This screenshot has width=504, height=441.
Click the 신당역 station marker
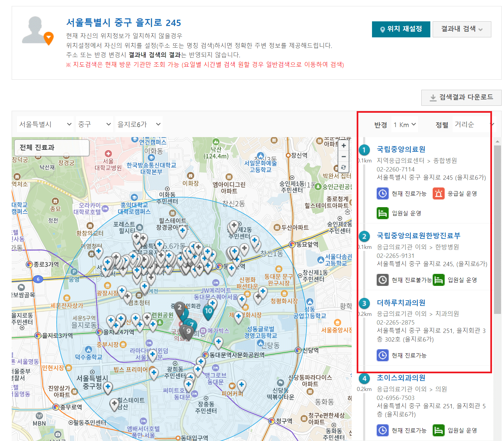coord(298,350)
